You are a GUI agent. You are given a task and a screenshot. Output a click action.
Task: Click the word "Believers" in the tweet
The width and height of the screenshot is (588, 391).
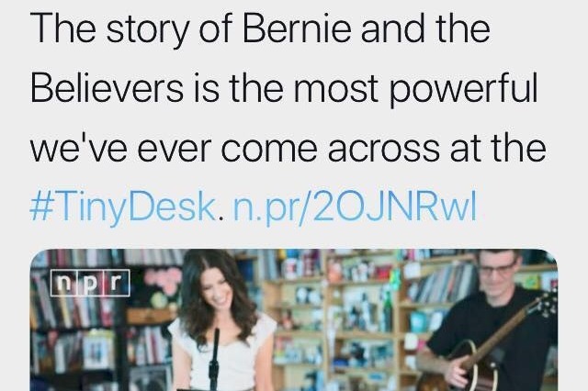click(107, 89)
